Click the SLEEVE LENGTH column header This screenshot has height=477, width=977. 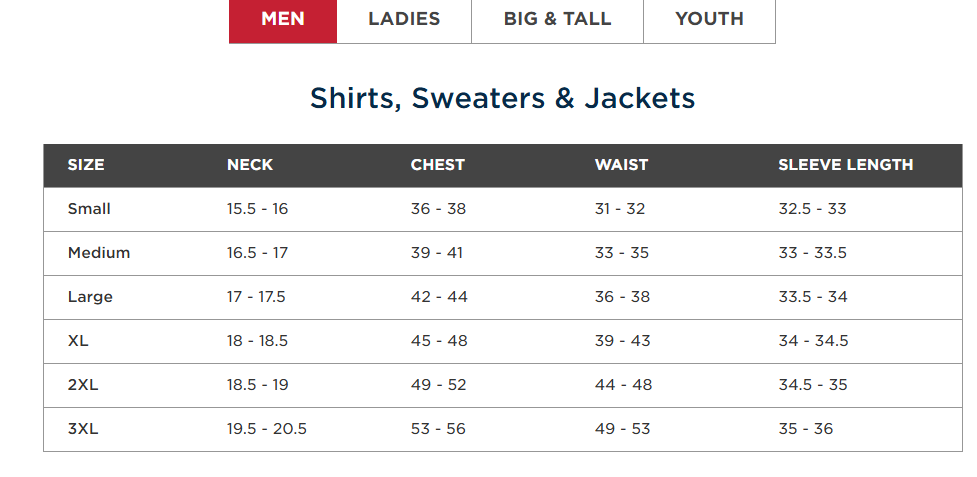coord(845,165)
